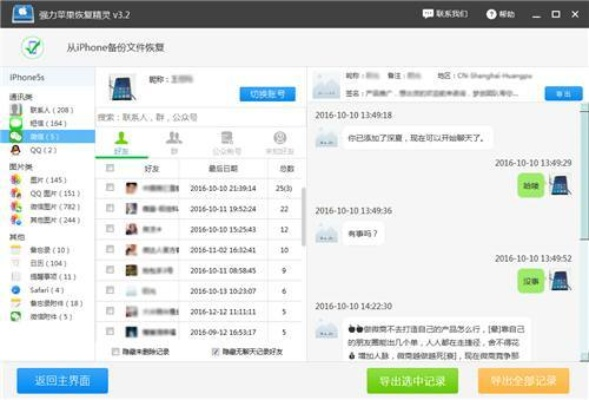The width and height of the screenshot is (589, 400).
Task: Open 图片 (145) photos category
Action: tap(38, 180)
